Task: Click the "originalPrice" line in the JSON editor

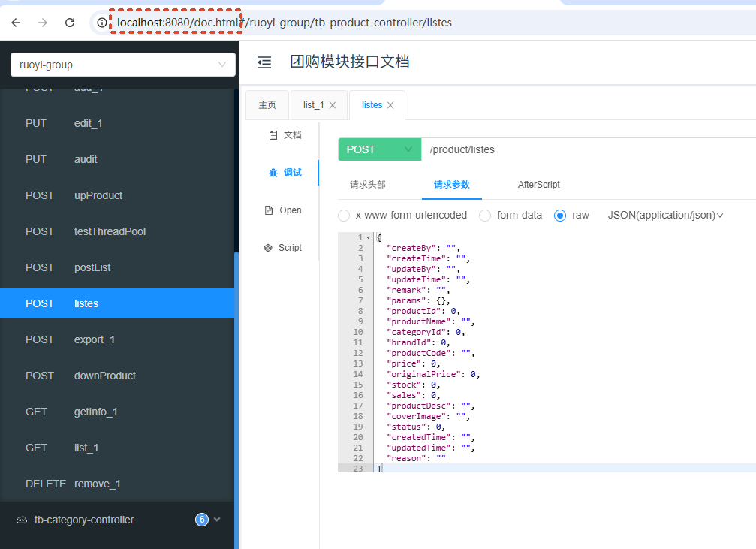Action: [x=433, y=374]
